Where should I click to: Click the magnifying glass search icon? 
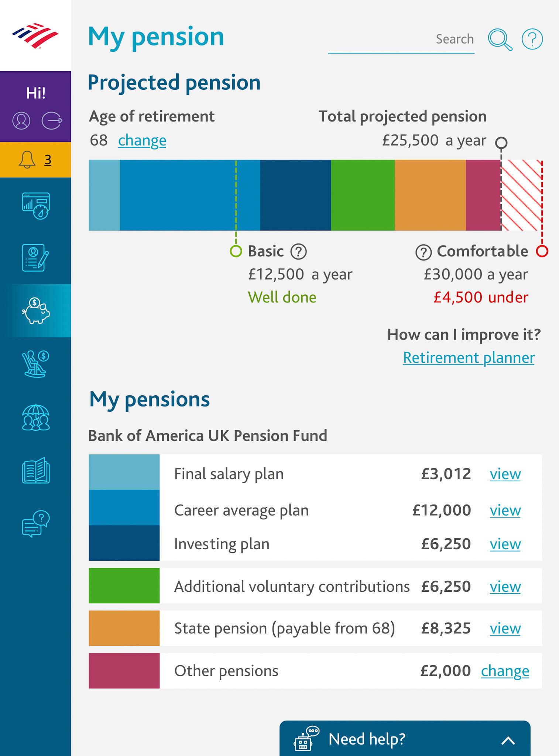[500, 39]
